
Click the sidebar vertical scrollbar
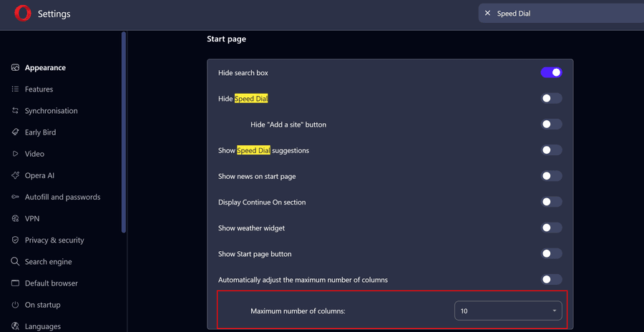pyautogui.click(x=124, y=132)
